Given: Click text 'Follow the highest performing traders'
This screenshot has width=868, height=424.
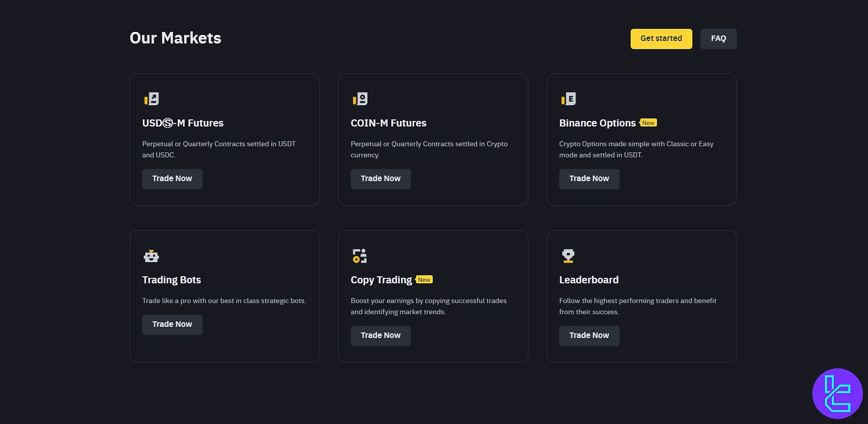Looking at the screenshot, I should 619,301.
